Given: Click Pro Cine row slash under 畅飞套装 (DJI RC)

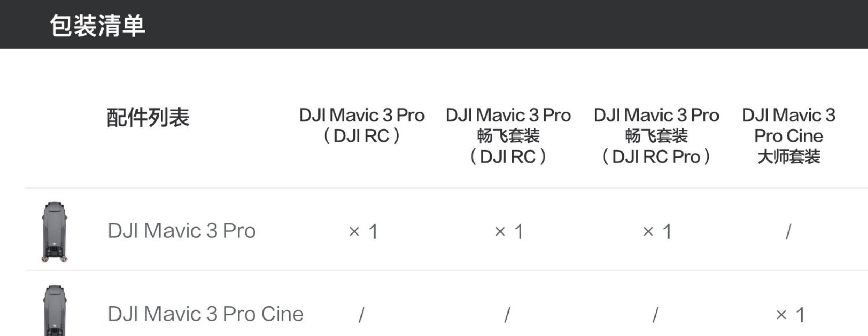Looking at the screenshot, I should pyautogui.click(x=507, y=315).
